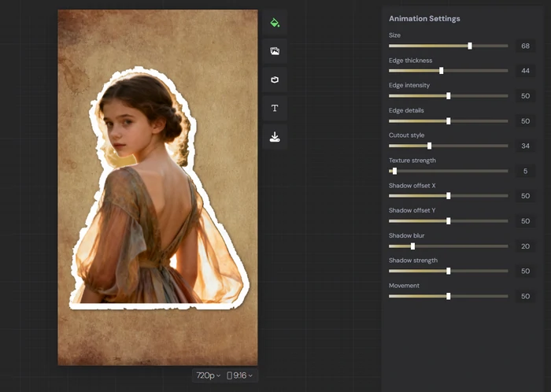Click the Texture strength label

coord(412,161)
